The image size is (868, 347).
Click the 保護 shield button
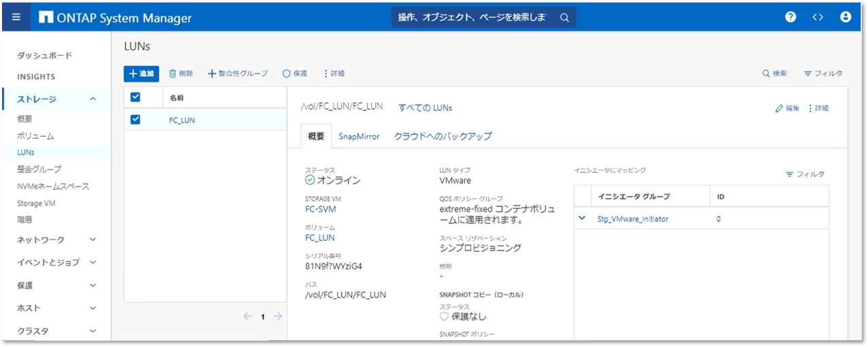point(295,73)
